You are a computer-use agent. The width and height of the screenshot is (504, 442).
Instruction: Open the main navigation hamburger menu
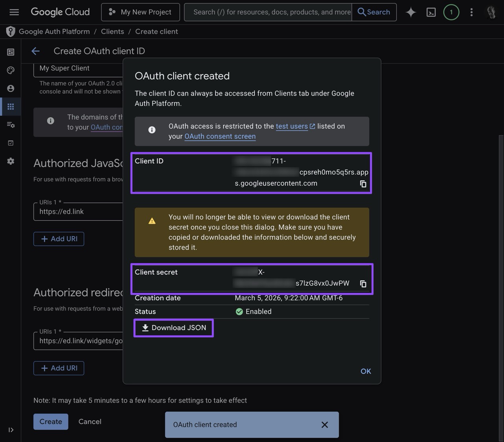[x=14, y=12]
